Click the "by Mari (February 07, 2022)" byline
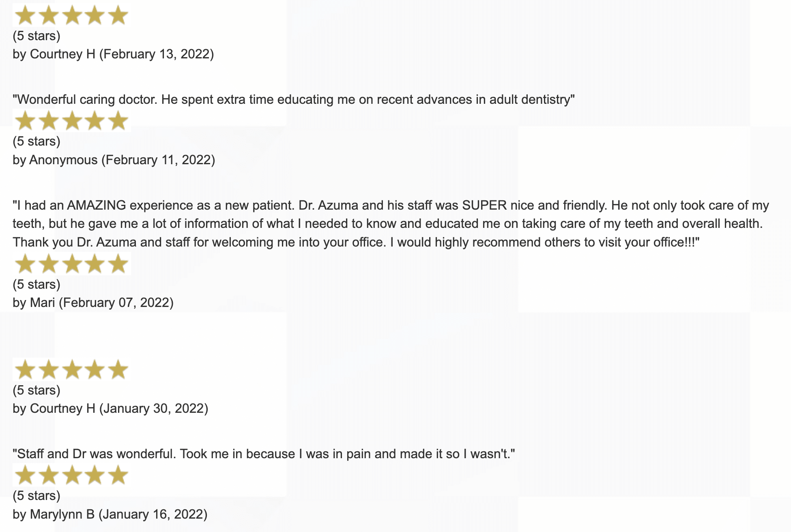The image size is (791, 532). [93, 302]
